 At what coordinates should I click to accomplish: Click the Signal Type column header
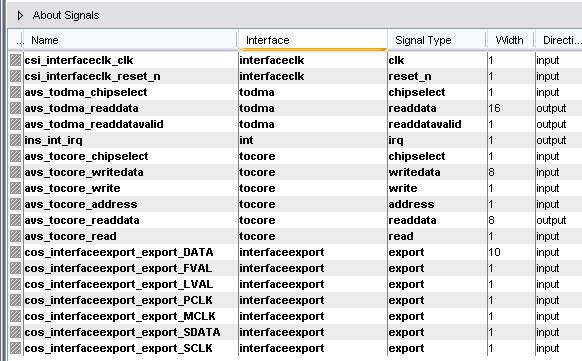coord(437,40)
